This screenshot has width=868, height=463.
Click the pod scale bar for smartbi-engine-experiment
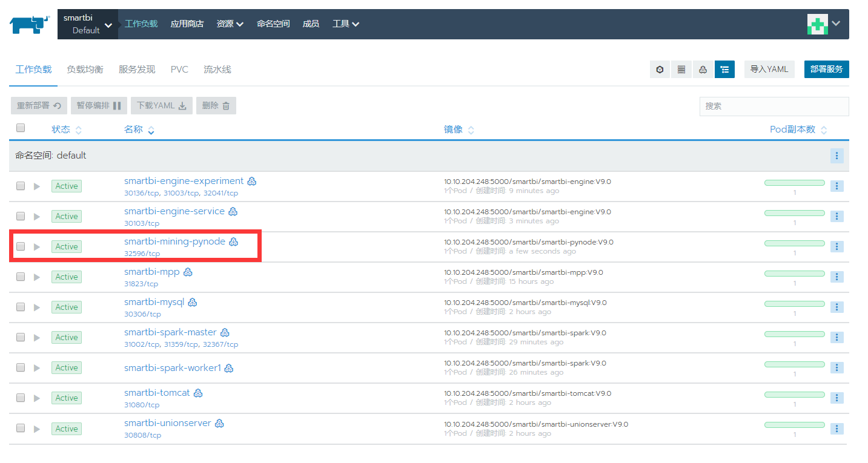[795, 183]
